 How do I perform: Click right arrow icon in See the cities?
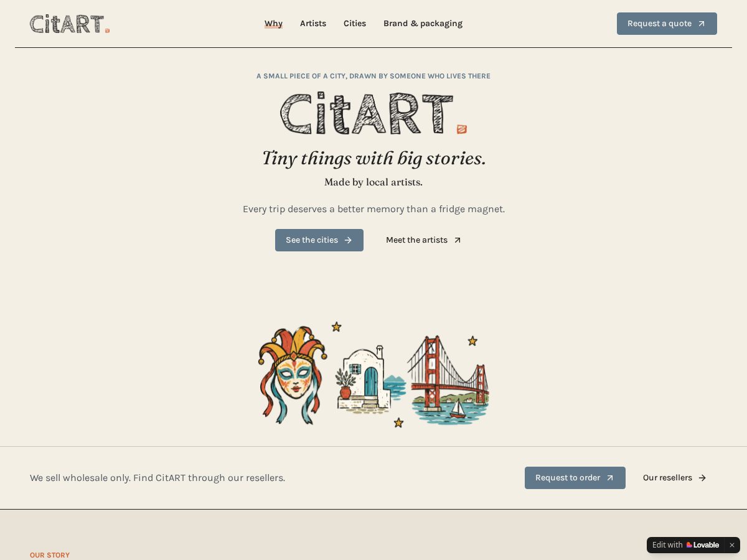348,240
